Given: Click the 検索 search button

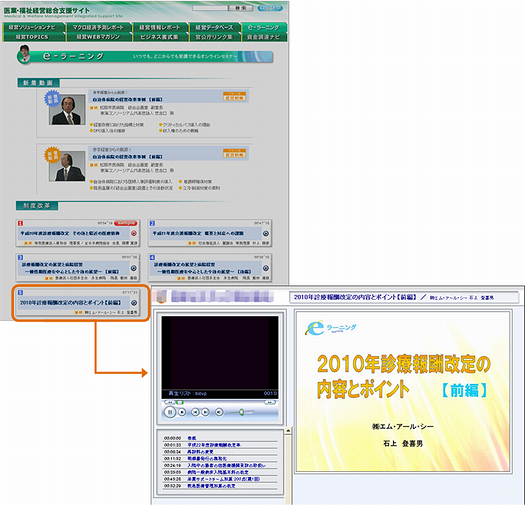Looking at the screenshot, I should click(x=240, y=8).
